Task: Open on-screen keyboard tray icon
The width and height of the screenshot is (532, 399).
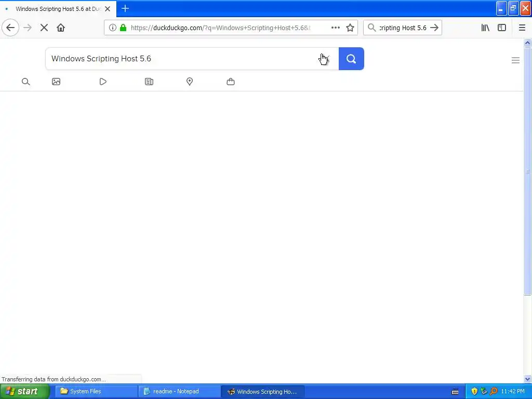Action: click(x=455, y=392)
